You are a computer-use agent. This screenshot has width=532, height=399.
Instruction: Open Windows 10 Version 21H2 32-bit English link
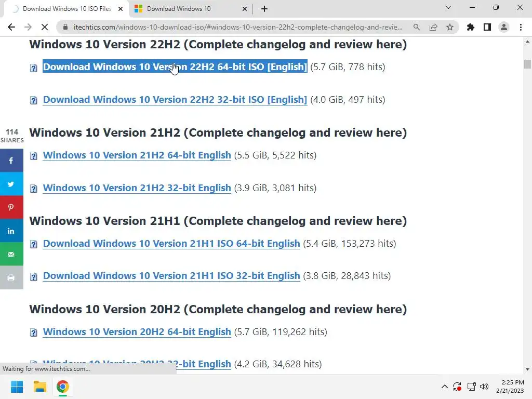point(137,188)
